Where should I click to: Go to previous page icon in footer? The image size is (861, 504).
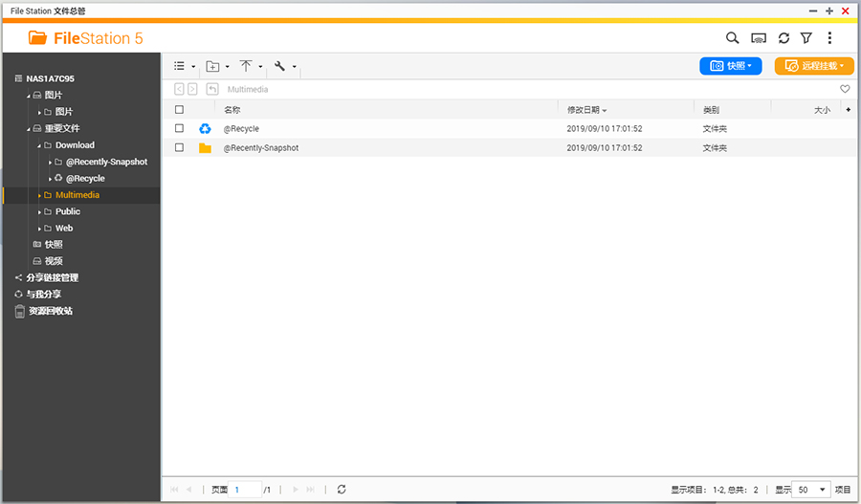(188, 490)
